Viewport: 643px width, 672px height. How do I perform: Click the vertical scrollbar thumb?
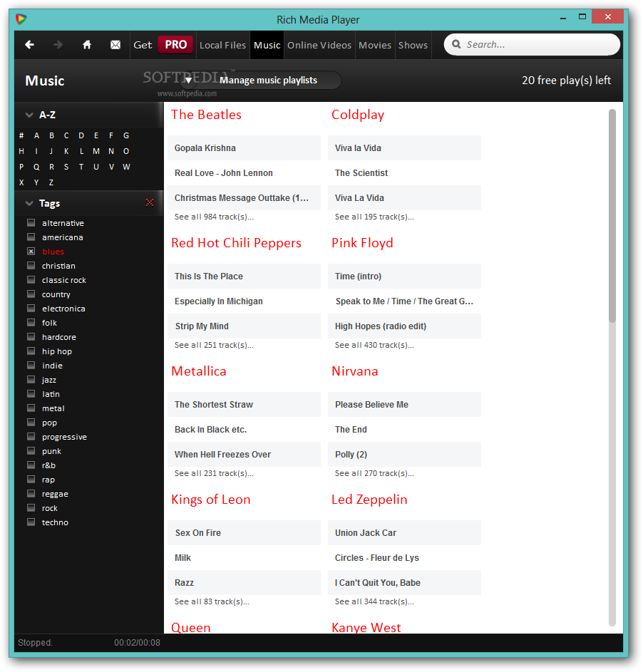[612, 216]
